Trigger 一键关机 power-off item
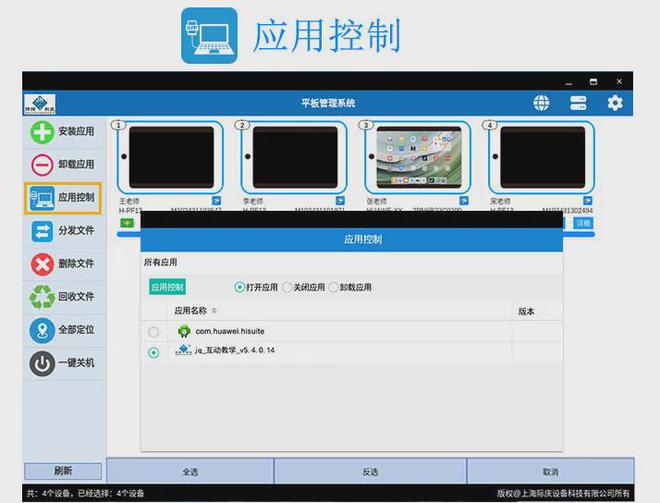The height and width of the screenshot is (503, 660). [x=63, y=363]
